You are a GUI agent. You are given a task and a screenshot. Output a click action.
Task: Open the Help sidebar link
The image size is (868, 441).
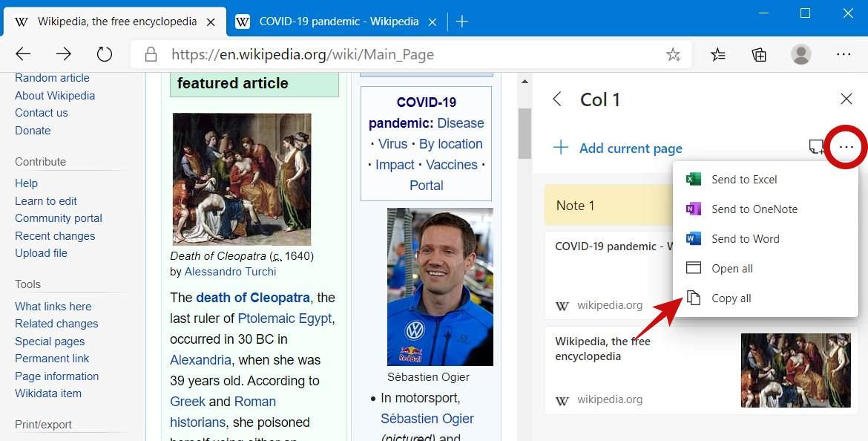tap(26, 183)
